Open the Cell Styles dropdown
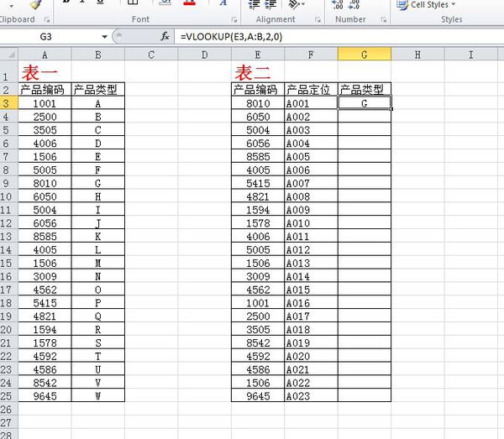504x439 pixels. coord(427,5)
